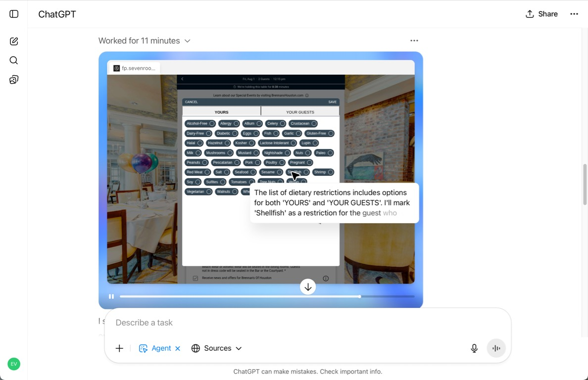
Task: Open the top-right three-dots menu
Action: coord(574,14)
